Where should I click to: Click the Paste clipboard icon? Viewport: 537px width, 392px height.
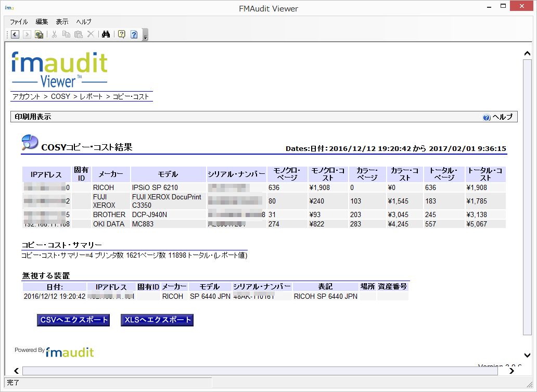[x=79, y=34]
